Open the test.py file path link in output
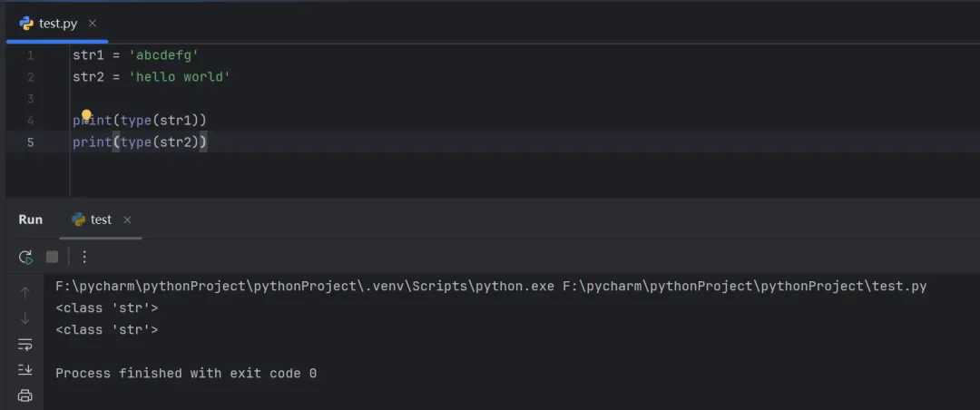Viewport: 980px width, 410px height. 744,287
